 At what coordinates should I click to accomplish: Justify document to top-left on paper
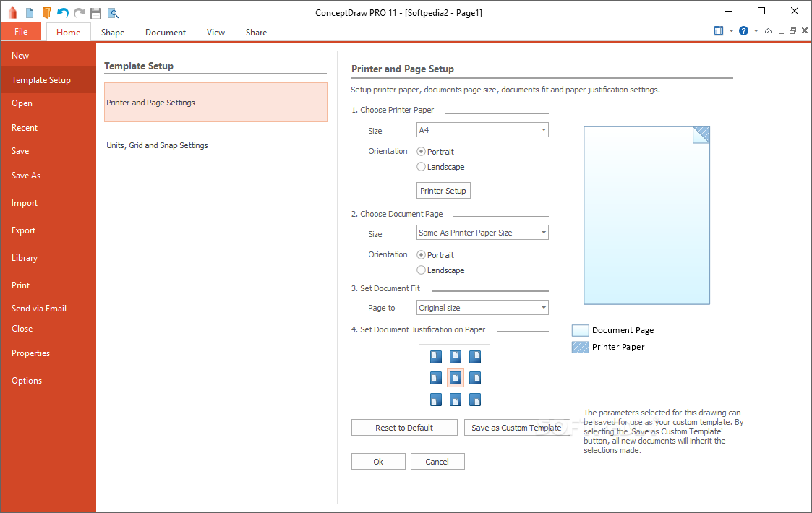(x=436, y=357)
